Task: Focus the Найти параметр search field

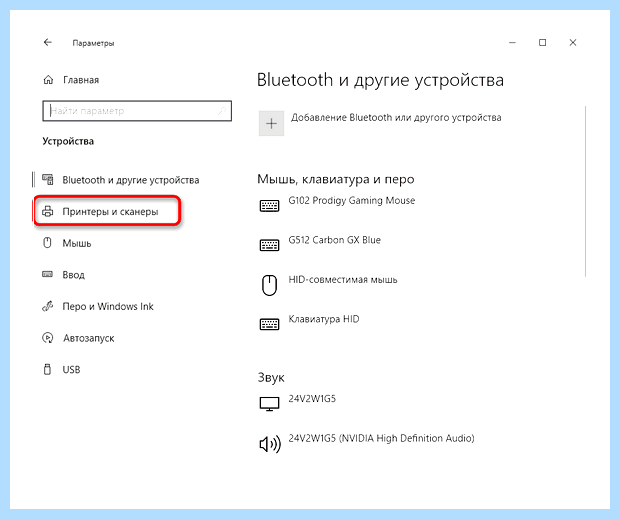Action: pyautogui.click(x=137, y=111)
